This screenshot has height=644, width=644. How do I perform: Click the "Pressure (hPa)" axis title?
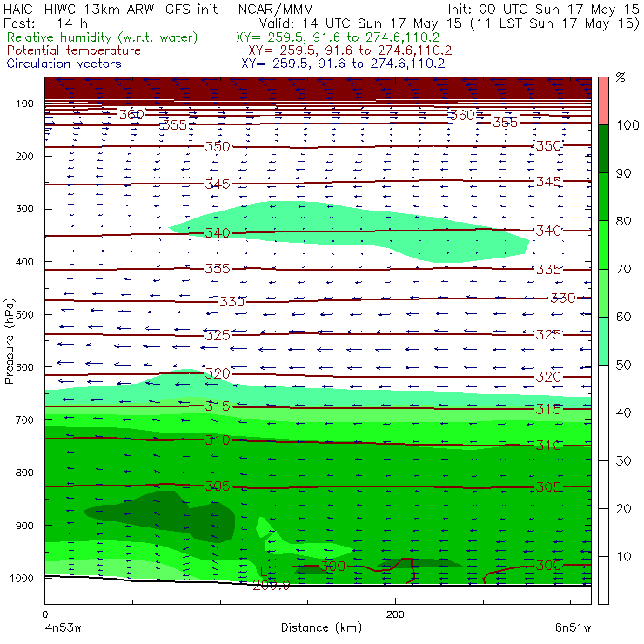click(9, 341)
